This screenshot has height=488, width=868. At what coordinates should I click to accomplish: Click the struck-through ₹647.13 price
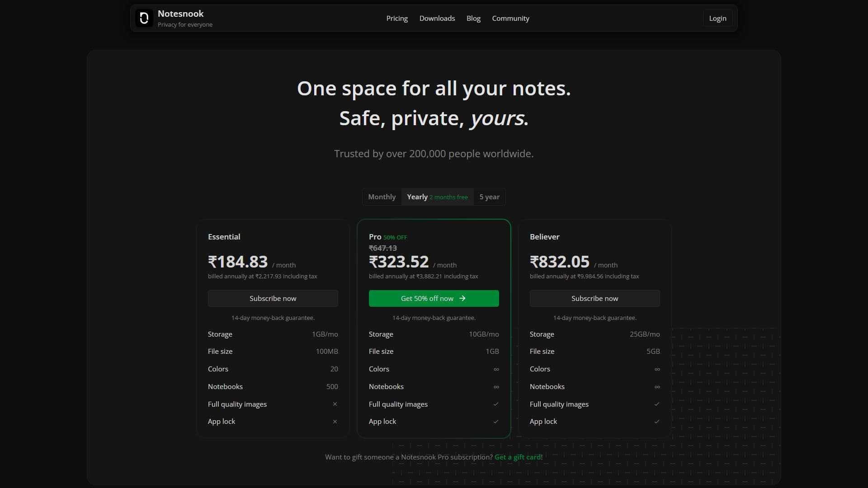(x=383, y=248)
